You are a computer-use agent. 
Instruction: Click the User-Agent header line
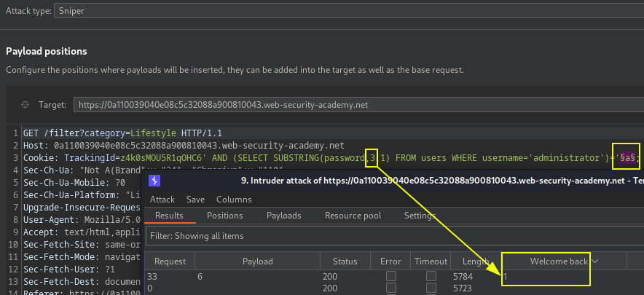(82, 219)
